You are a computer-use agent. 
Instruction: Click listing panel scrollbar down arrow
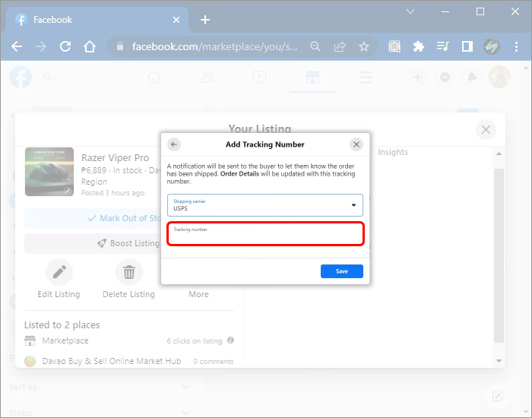pos(499,361)
